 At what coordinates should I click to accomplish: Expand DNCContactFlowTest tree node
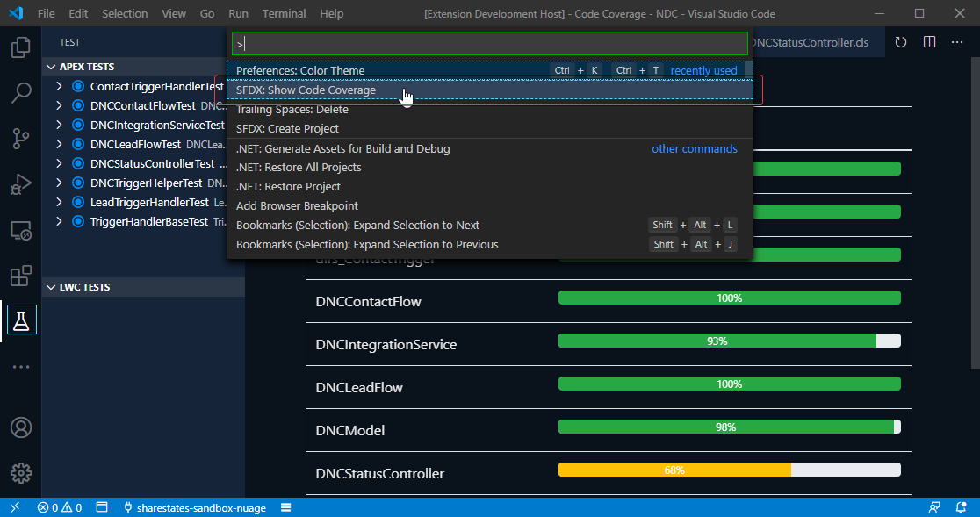click(59, 105)
